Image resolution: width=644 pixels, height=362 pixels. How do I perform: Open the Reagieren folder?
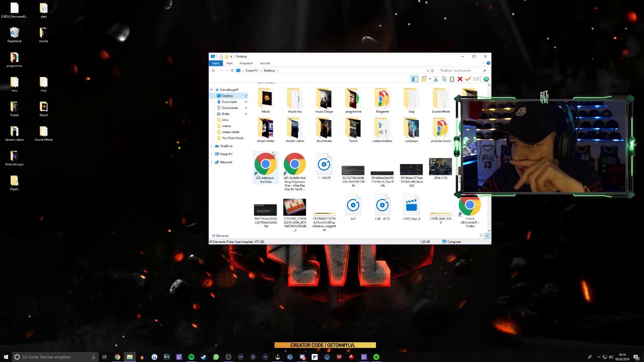click(382, 100)
